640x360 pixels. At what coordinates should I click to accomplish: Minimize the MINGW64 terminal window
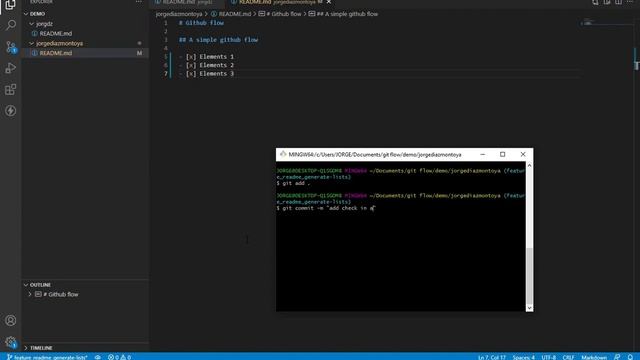(482, 154)
